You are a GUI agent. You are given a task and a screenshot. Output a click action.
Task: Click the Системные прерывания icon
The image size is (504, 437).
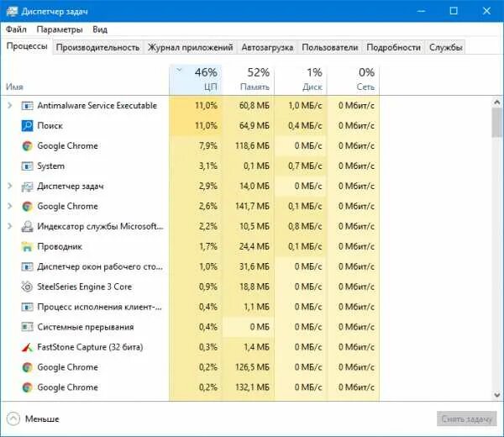(27, 327)
